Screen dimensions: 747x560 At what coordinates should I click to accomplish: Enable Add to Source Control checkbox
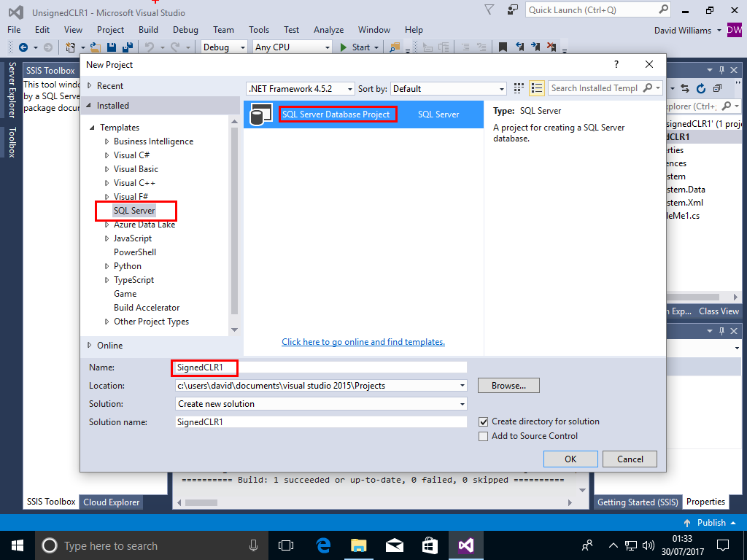click(x=483, y=436)
